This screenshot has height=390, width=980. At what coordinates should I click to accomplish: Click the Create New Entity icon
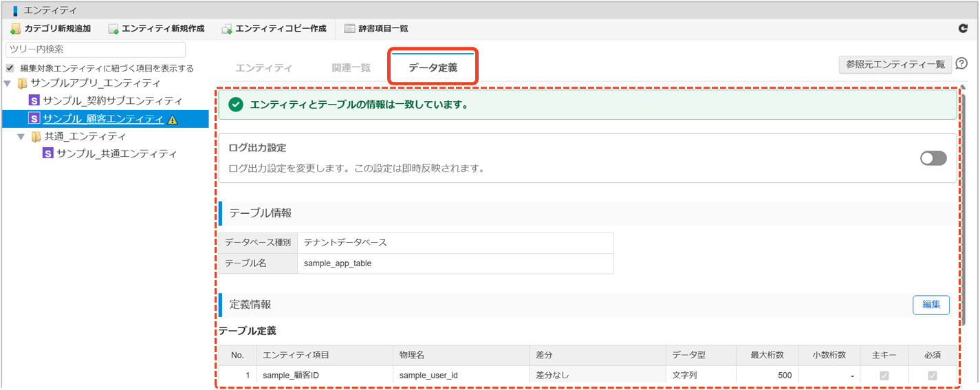[x=113, y=29]
